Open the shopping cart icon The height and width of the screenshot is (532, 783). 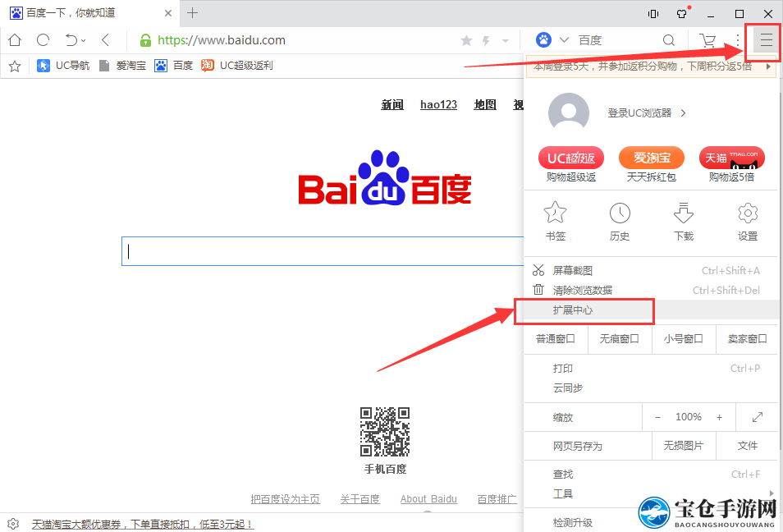707,40
